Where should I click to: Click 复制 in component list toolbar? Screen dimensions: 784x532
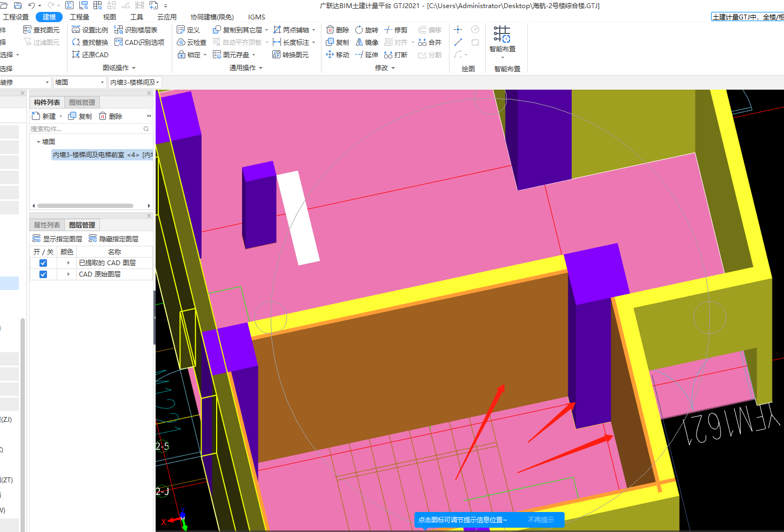pos(80,116)
